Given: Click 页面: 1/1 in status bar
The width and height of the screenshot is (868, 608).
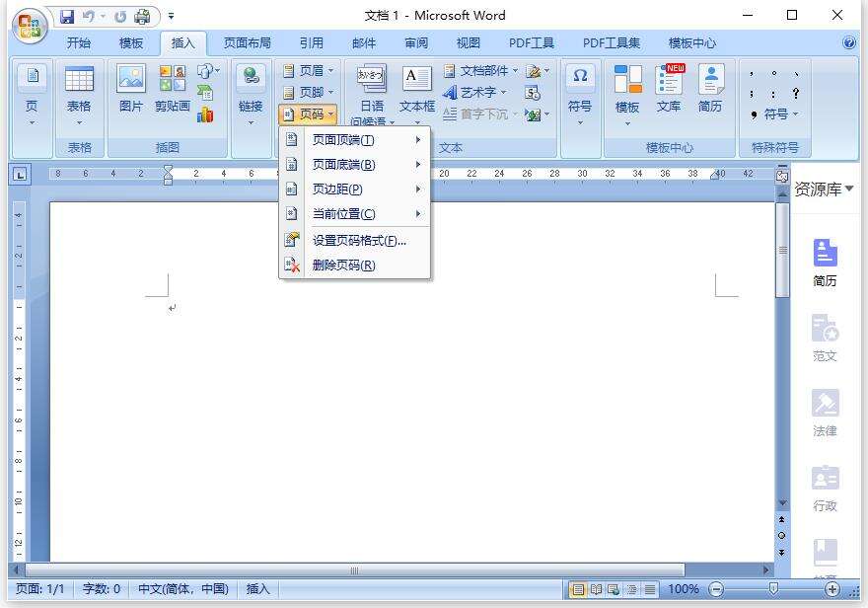Looking at the screenshot, I should (x=40, y=588).
